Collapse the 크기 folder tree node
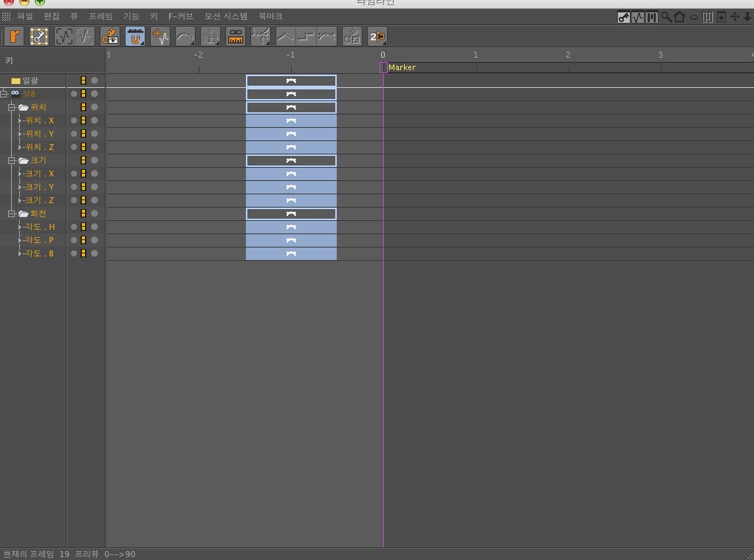The image size is (754, 560). [x=12, y=160]
